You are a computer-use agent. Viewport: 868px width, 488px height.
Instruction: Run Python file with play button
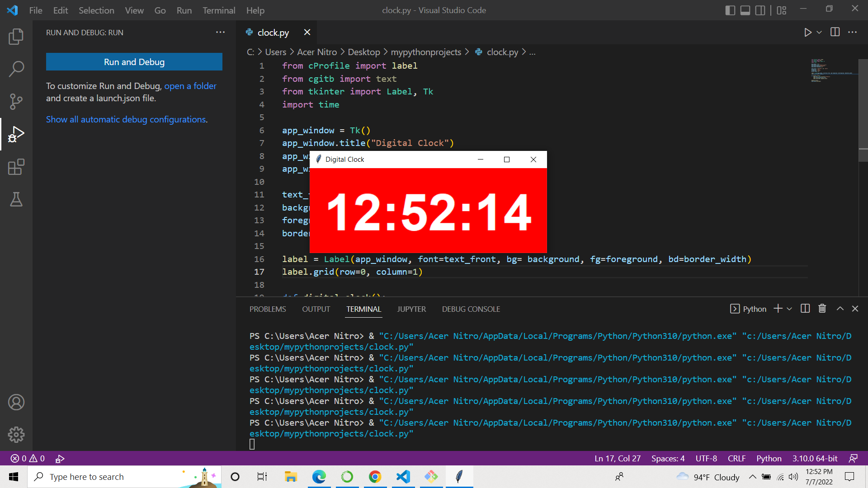click(807, 32)
